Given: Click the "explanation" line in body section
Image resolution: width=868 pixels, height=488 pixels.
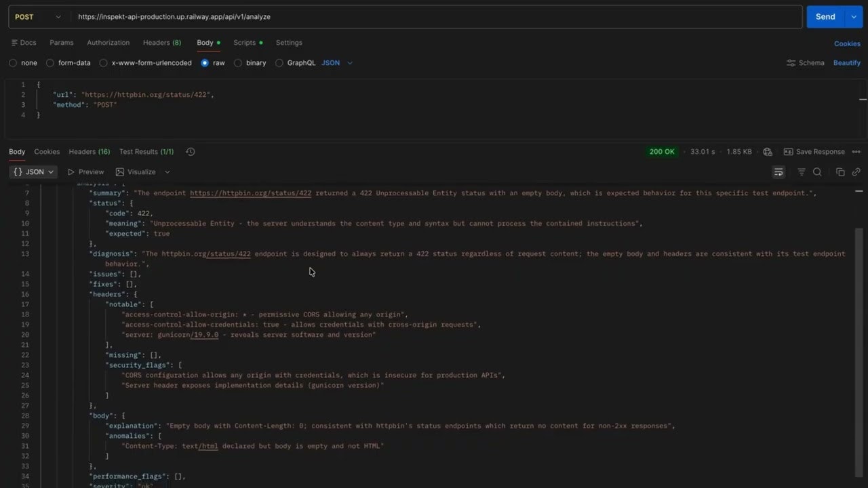Looking at the screenshot, I should [x=391, y=426].
